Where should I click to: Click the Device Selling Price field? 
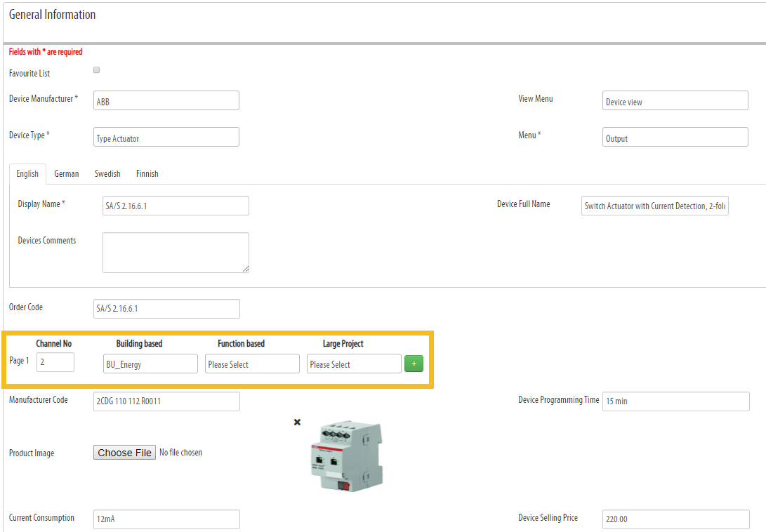click(x=675, y=519)
